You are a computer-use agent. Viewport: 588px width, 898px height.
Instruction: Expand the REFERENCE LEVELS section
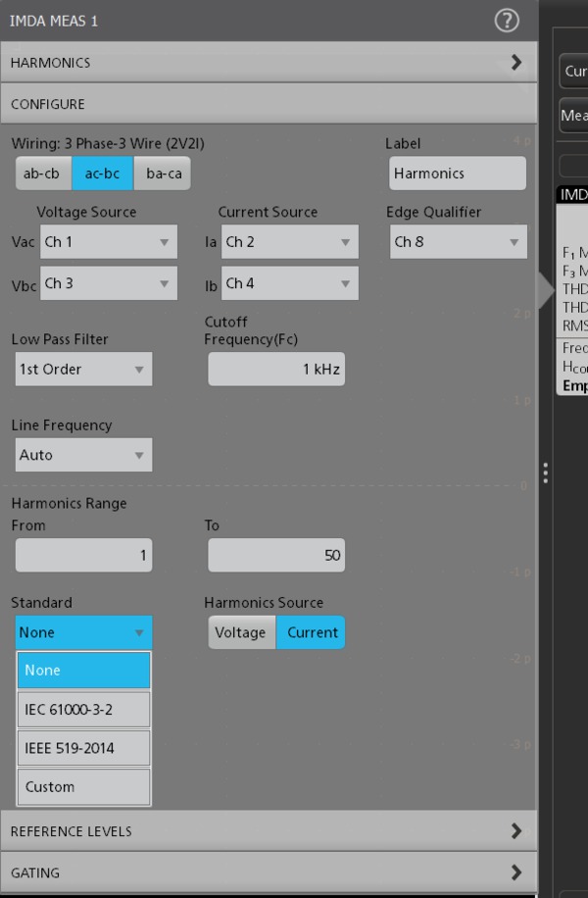tap(269, 831)
